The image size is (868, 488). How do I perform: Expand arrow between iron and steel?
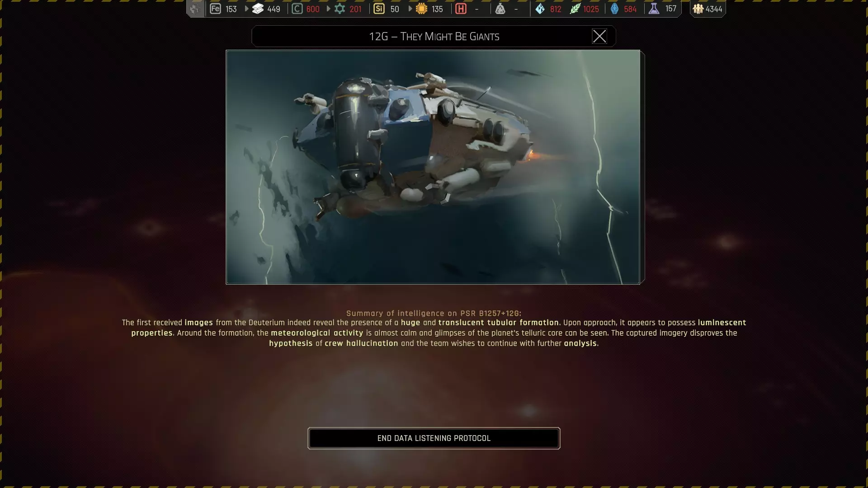pos(247,9)
